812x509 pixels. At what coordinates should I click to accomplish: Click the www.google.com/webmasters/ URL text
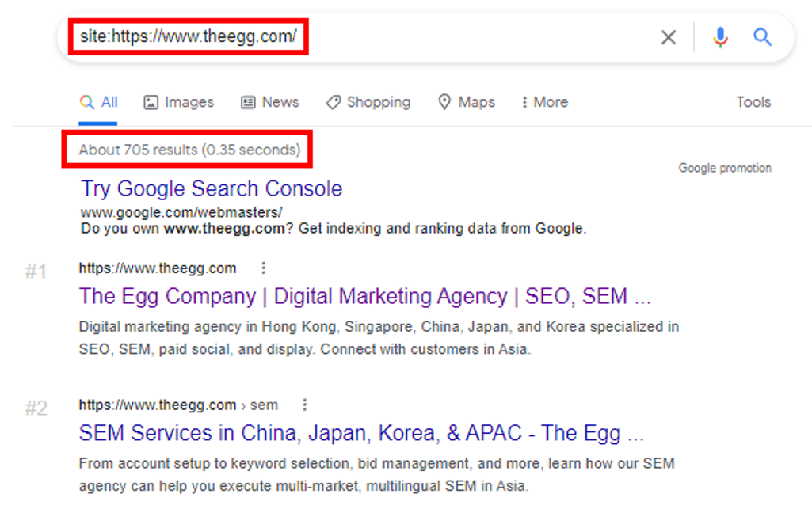click(181, 213)
